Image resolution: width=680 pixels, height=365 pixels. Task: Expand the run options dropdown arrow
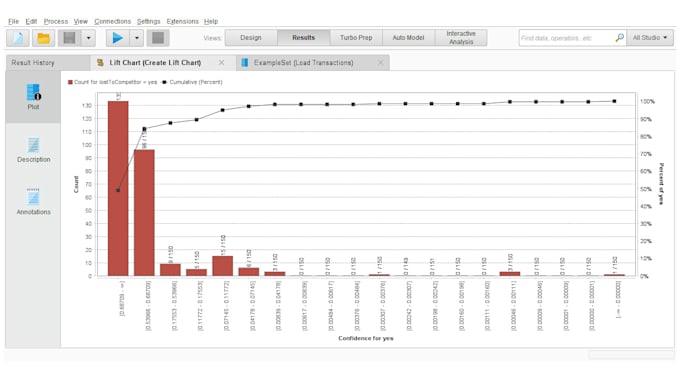click(137, 38)
